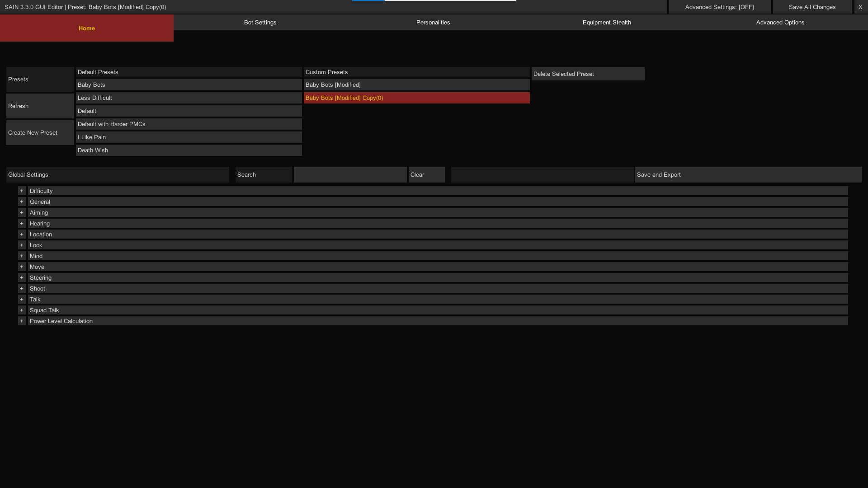The image size is (868, 488).
Task: Expand the Squad Talk section
Action: [x=22, y=310]
